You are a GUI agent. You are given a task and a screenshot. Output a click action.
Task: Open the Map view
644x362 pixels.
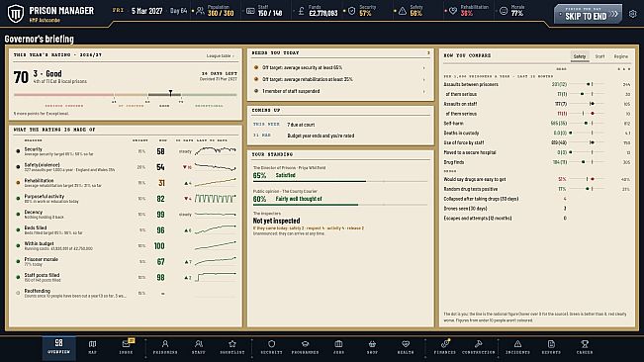92,347
